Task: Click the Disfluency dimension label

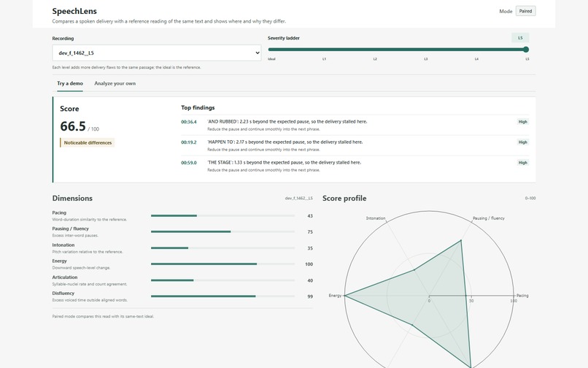Action: pos(63,294)
